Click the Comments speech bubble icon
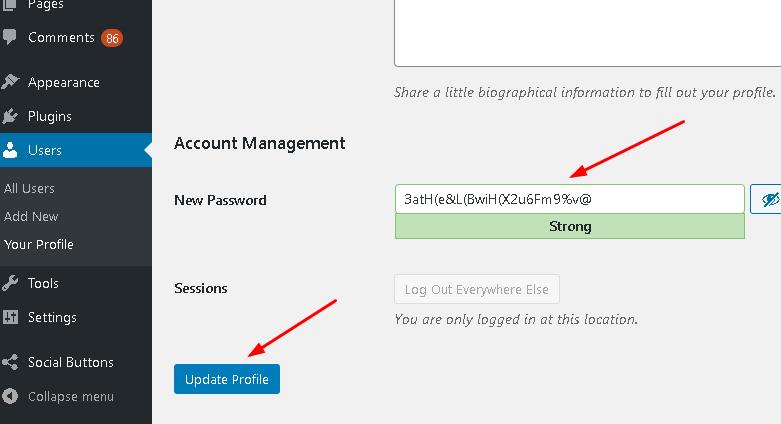 pyautogui.click(x=11, y=38)
